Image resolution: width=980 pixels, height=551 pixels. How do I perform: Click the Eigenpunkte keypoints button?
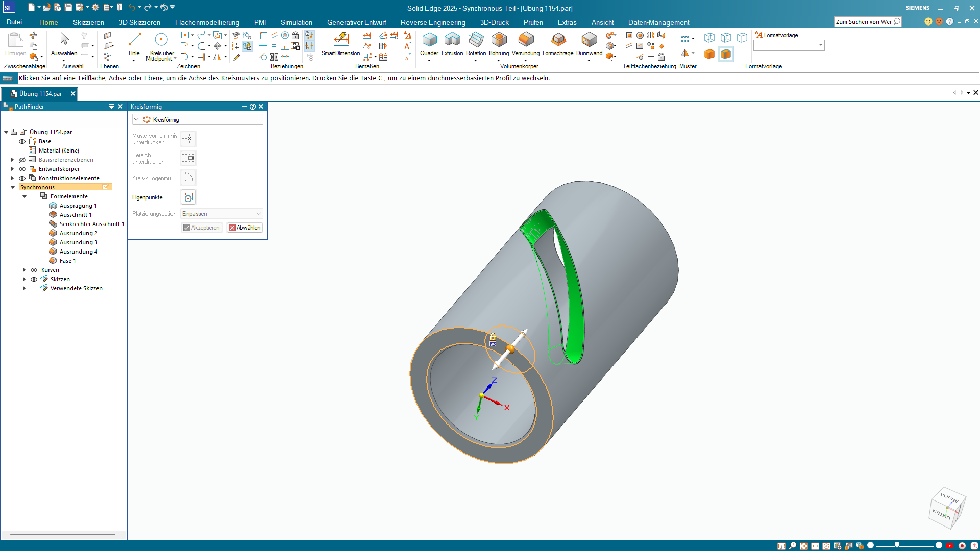coord(188,197)
